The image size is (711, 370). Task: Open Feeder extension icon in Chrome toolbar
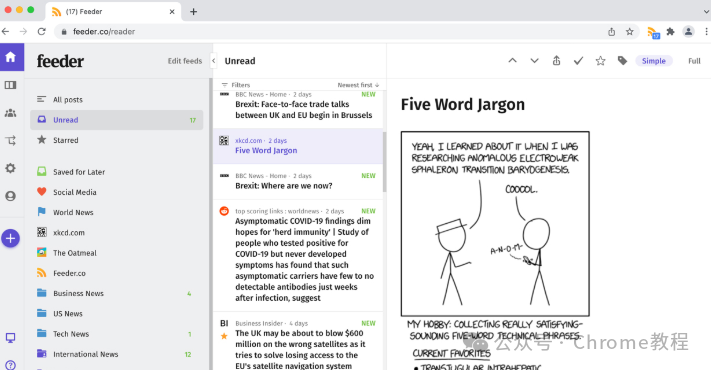653,32
